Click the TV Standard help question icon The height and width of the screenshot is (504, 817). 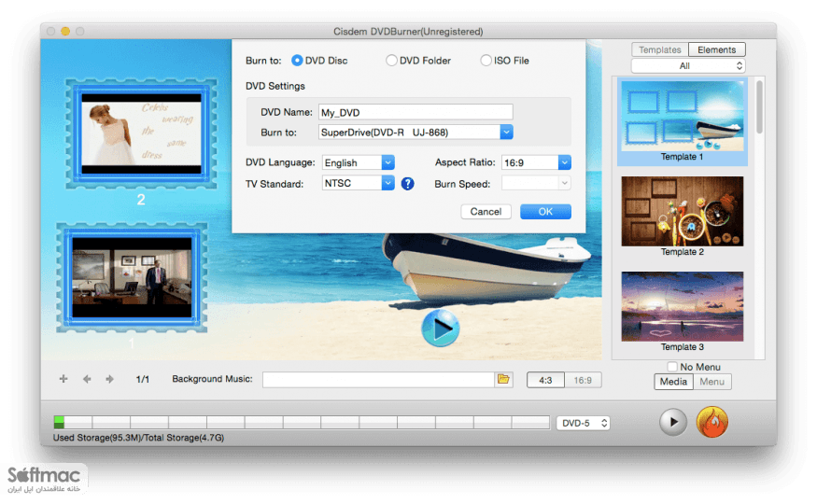(407, 183)
